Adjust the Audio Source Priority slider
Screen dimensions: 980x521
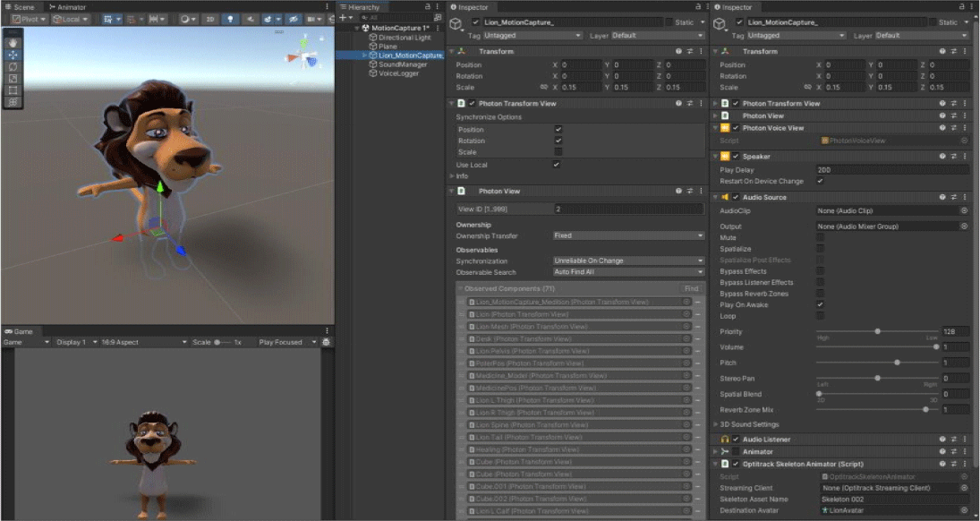click(877, 331)
